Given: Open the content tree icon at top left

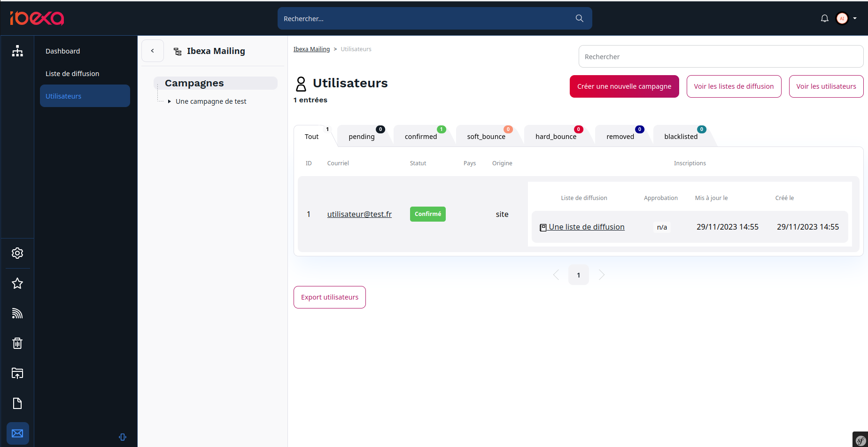Looking at the screenshot, I should pyautogui.click(x=17, y=51).
